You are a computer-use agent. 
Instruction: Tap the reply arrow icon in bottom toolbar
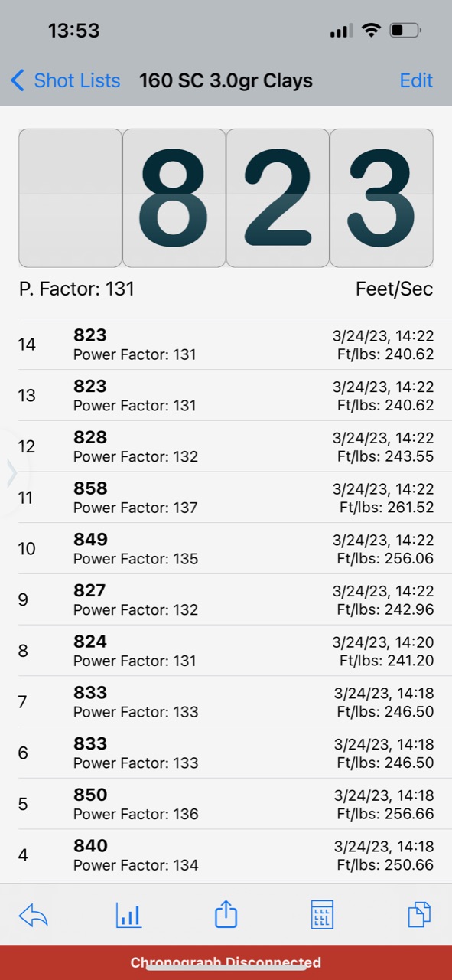click(x=33, y=915)
